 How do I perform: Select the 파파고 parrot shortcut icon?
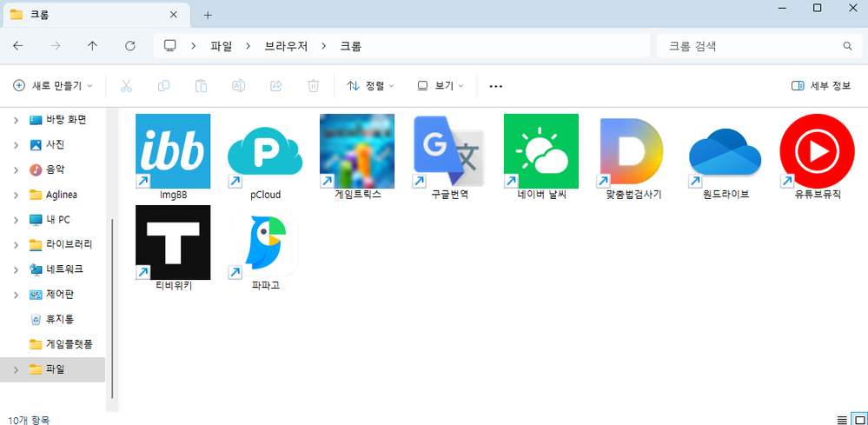click(x=264, y=242)
